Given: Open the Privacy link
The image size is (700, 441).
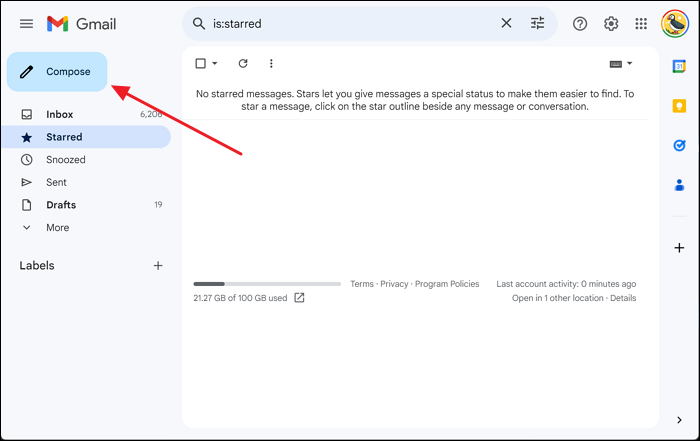Looking at the screenshot, I should click(394, 284).
